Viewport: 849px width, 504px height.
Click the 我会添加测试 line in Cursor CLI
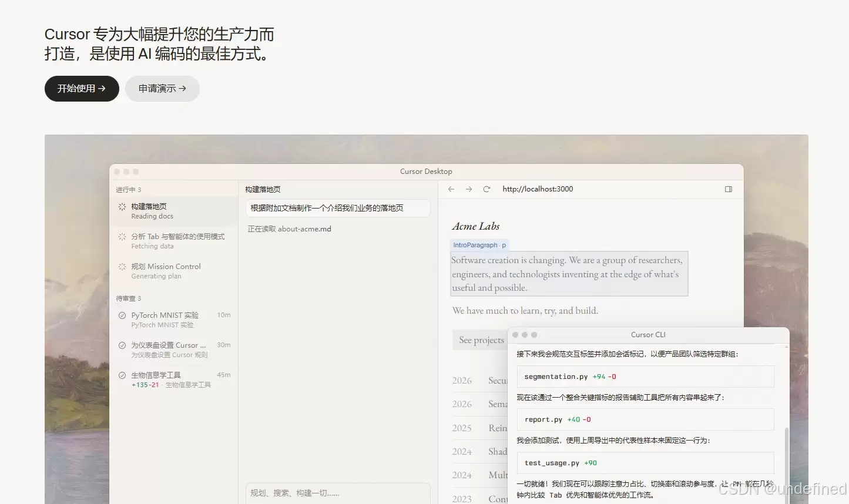pyautogui.click(x=613, y=441)
